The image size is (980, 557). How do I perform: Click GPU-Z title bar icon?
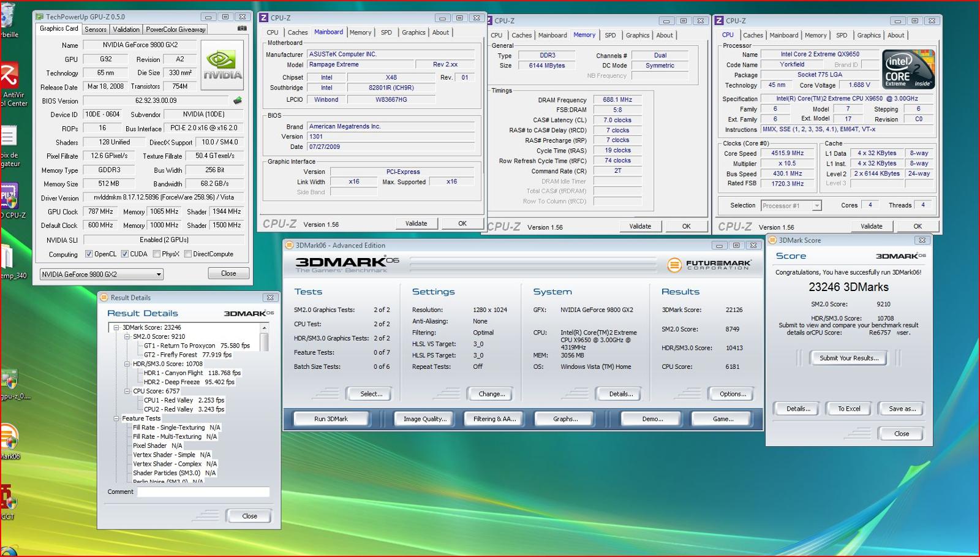[x=40, y=17]
